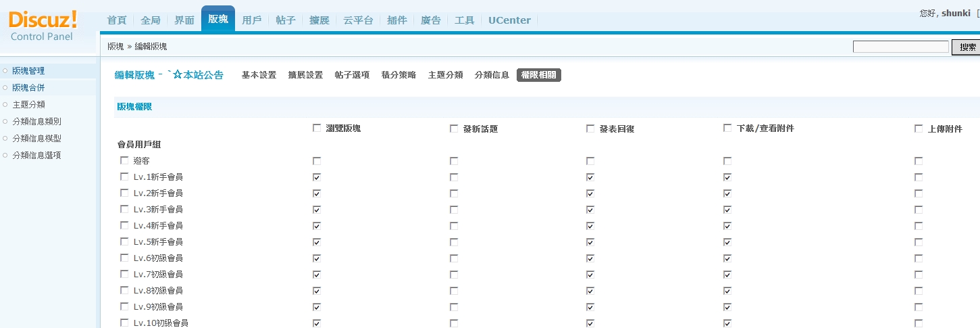Enable 下載/查看附件 for 遊客
The height and width of the screenshot is (328, 980).
(727, 161)
